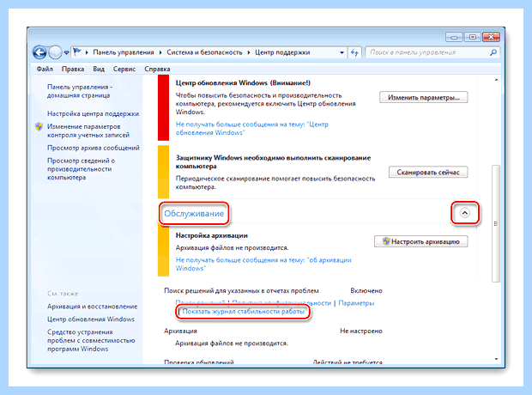Open 'Просмотр архива сообщений' link
Screen dimensions: 532x395
pyautogui.click(x=94, y=148)
